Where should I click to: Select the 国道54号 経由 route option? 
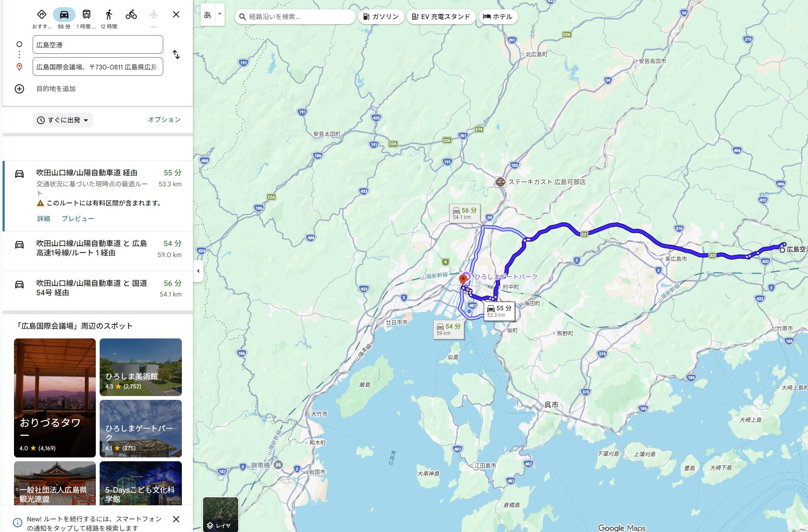(x=98, y=288)
